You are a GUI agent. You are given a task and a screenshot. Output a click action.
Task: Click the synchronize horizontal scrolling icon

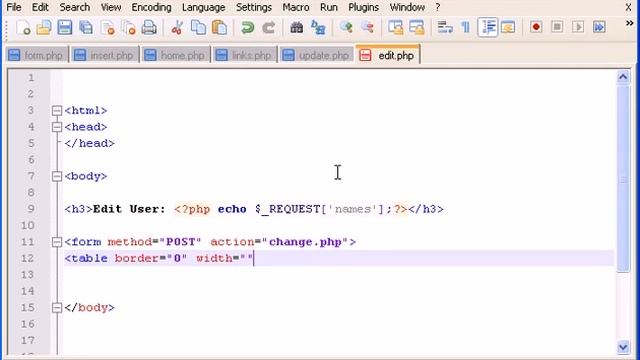click(x=417, y=28)
